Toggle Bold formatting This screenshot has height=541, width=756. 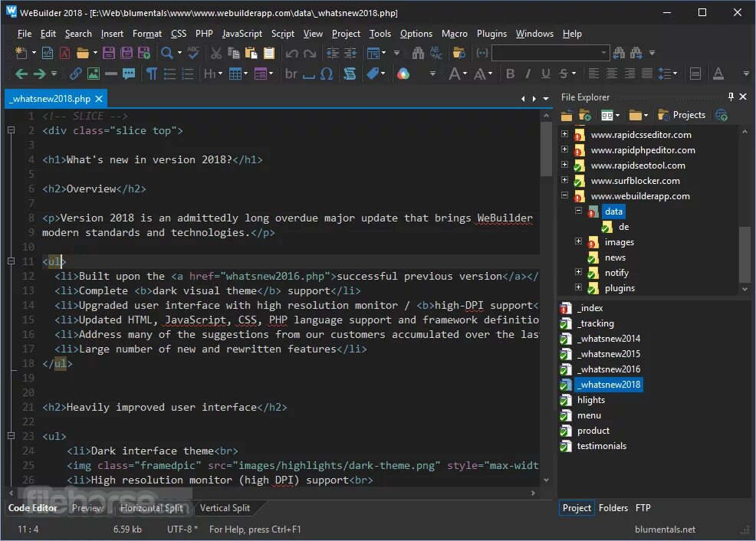pos(510,74)
